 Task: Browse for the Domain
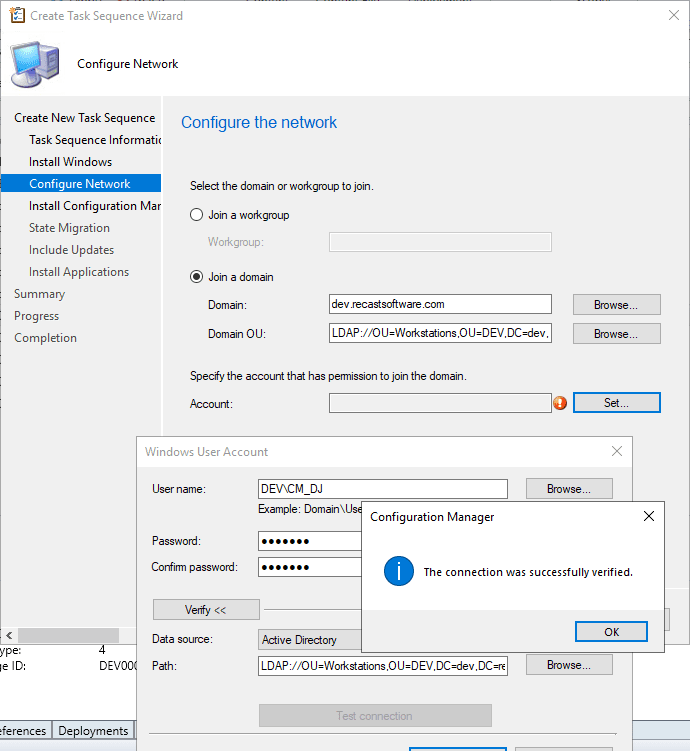coord(616,305)
